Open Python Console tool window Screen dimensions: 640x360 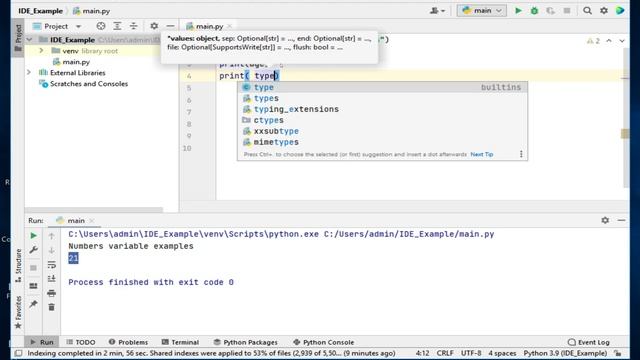coord(324,342)
